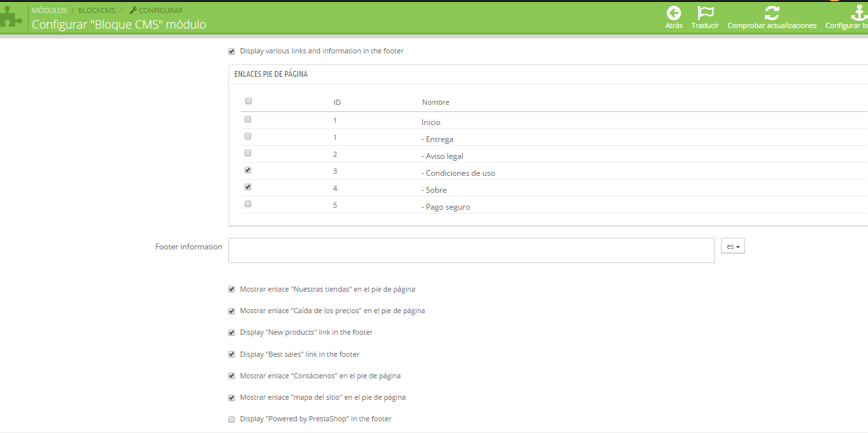This screenshot has height=433, width=868.
Task: Open Blockcms breadcrumb link
Action: pyautogui.click(x=97, y=10)
